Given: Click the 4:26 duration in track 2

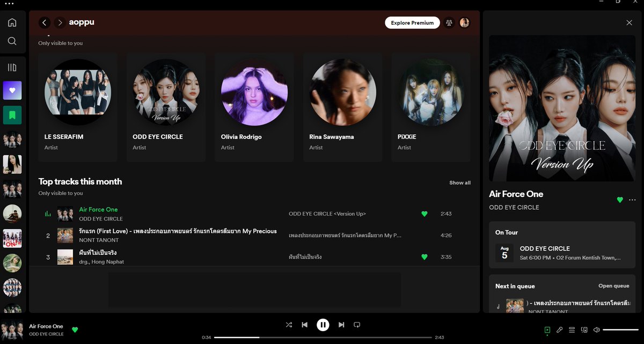Looking at the screenshot, I should pos(446,236).
